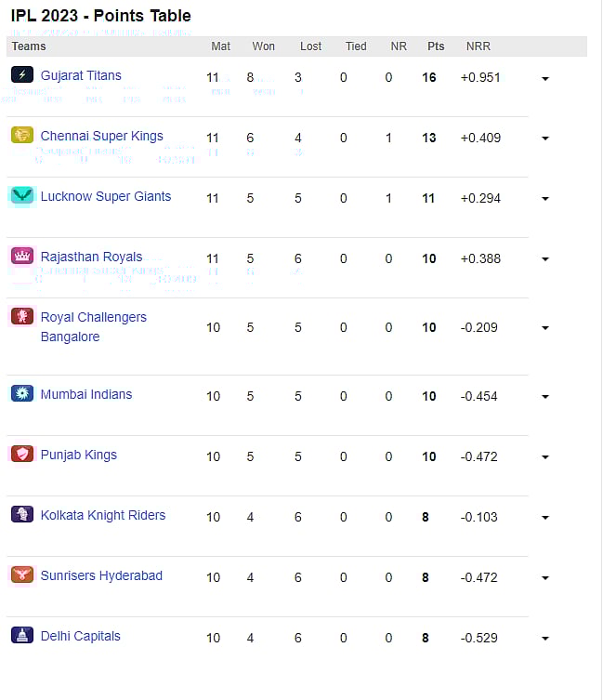The width and height of the screenshot is (603, 700).
Task: Click the Kolkata Knight Riders logo icon
Action: [22, 515]
